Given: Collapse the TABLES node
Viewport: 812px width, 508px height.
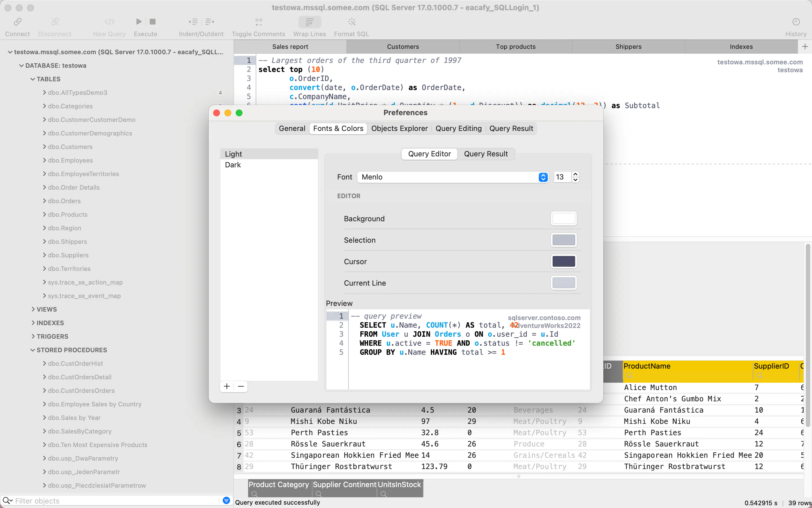Looking at the screenshot, I should tap(32, 79).
